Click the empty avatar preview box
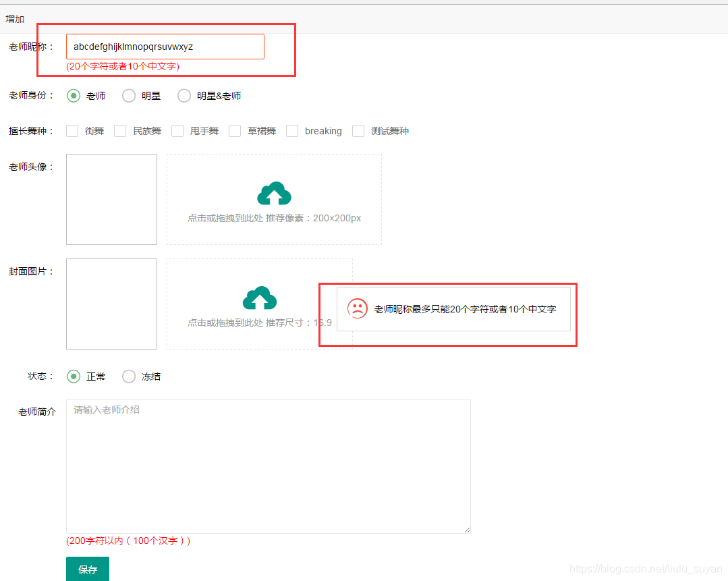728x581 pixels. pos(111,198)
